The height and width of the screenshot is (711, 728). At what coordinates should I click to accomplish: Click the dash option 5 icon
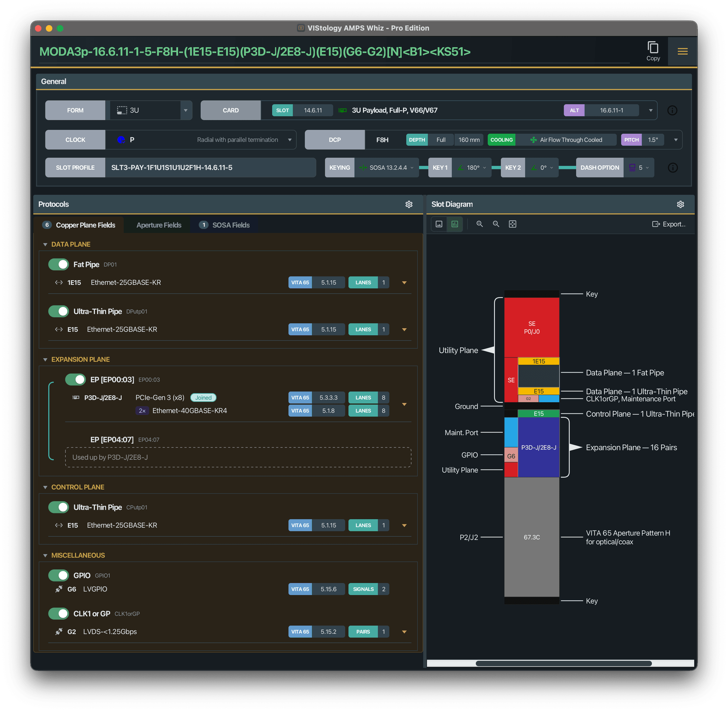point(632,168)
